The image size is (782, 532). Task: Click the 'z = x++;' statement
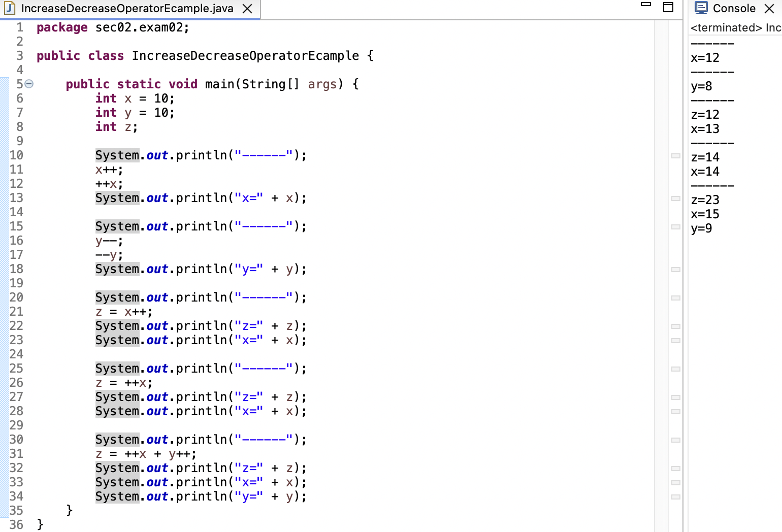124,312
